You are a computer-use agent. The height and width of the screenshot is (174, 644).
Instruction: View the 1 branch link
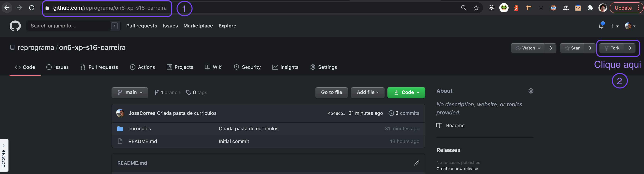coord(167,93)
